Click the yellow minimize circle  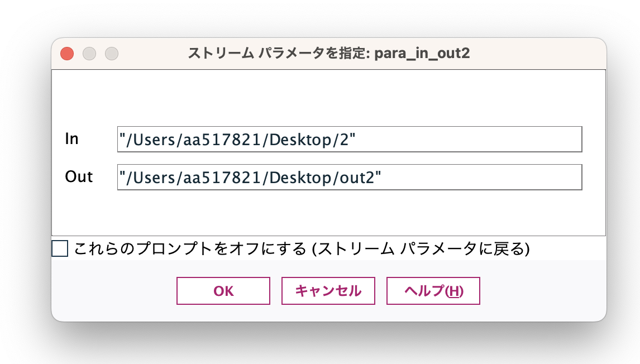89,54
